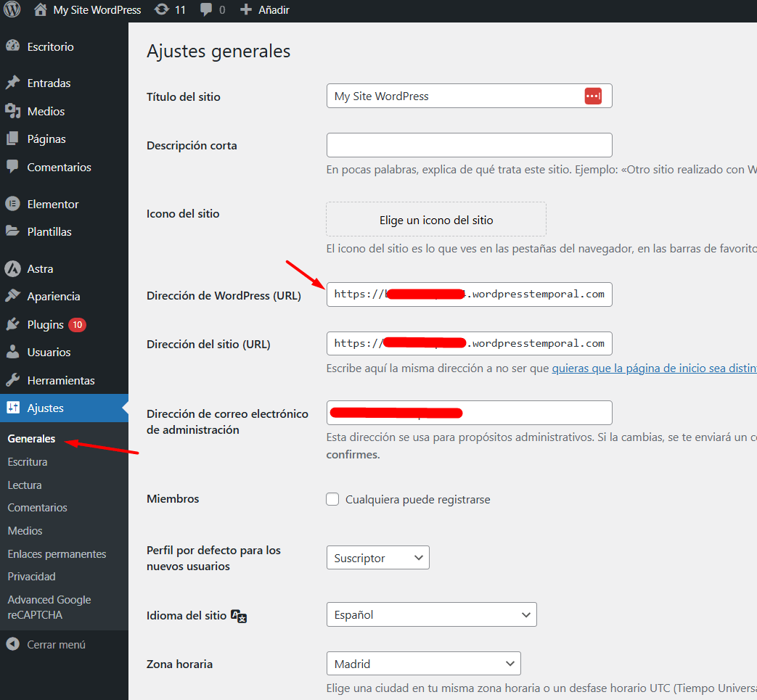This screenshot has width=757, height=700.
Task: Click the Astra logo icon
Action: coord(13,268)
